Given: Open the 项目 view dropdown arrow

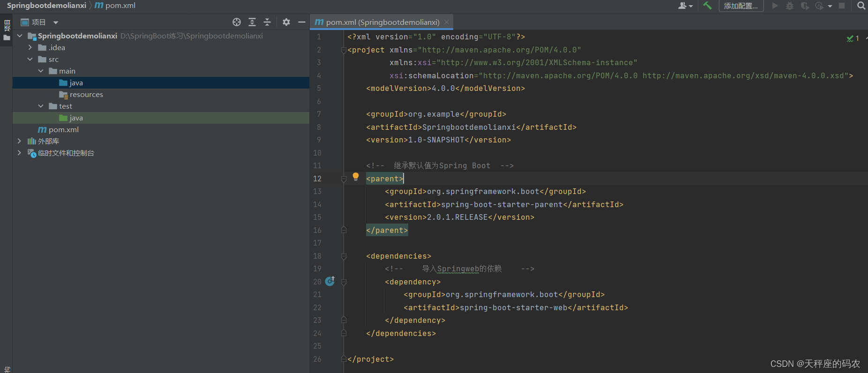Looking at the screenshot, I should (x=56, y=22).
